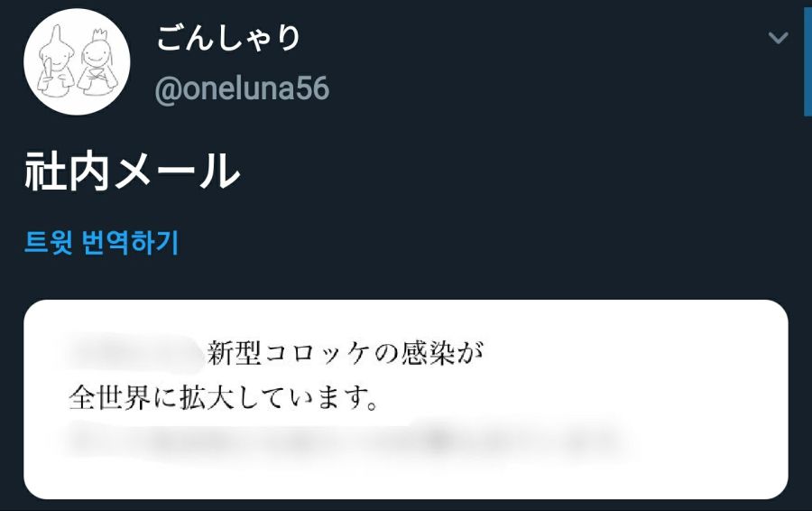This screenshot has width=812, height=511.
Task: Open the attached internal mail image
Action: pyautogui.click(x=405, y=399)
